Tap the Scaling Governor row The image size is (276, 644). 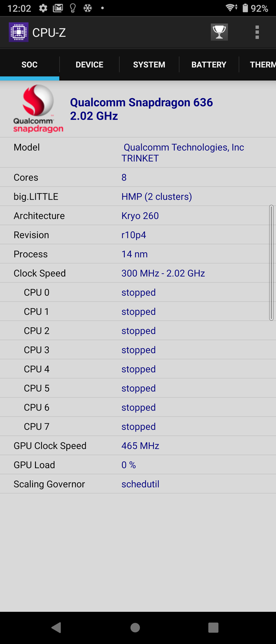click(138, 484)
